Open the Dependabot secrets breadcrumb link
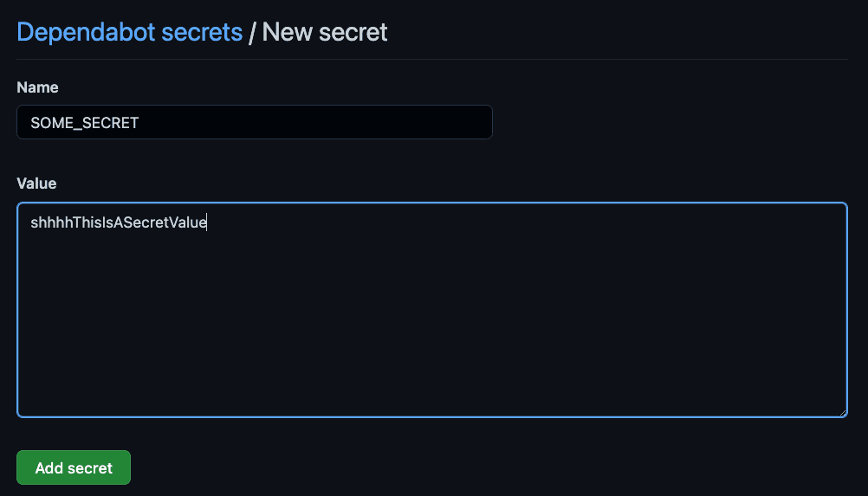The image size is (868, 496). point(129,32)
